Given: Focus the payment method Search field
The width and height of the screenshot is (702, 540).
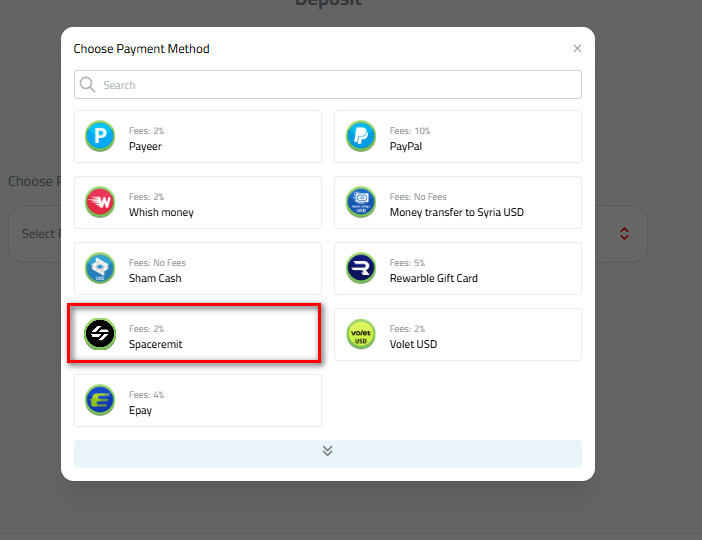Looking at the screenshot, I should click(328, 85).
